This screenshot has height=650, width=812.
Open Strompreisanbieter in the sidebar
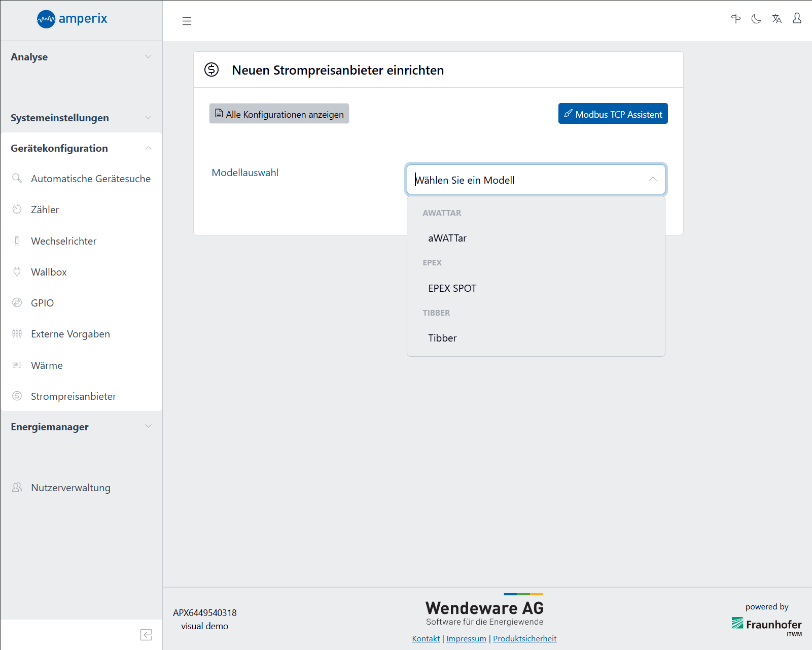[73, 396]
